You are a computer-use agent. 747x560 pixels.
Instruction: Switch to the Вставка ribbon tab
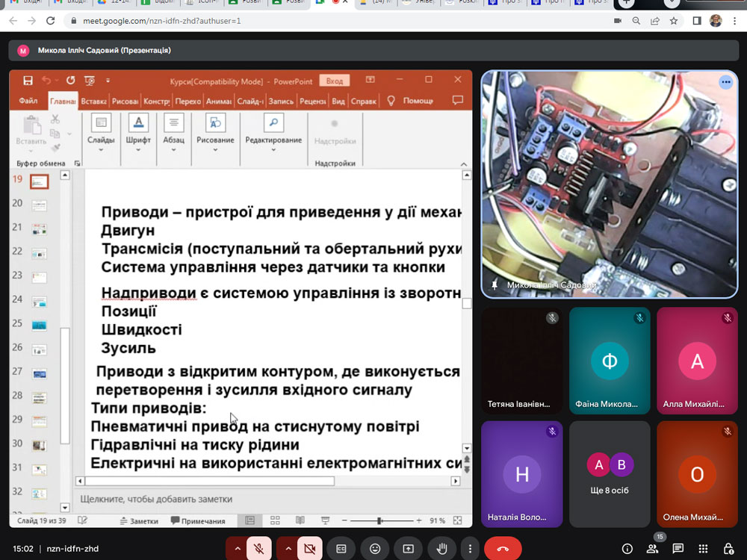pos(93,101)
